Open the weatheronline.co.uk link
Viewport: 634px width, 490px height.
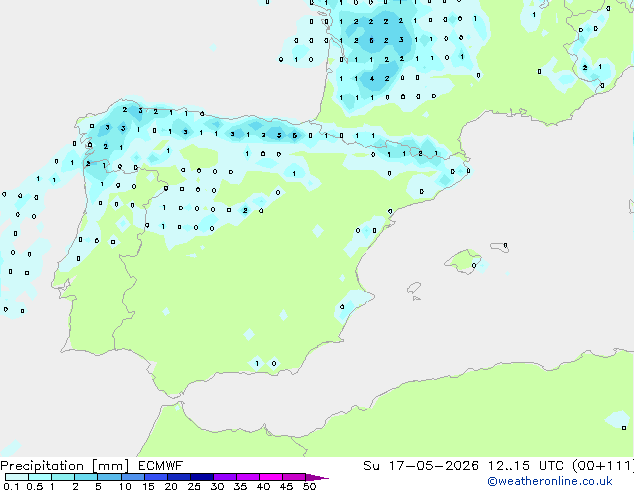pos(550,481)
